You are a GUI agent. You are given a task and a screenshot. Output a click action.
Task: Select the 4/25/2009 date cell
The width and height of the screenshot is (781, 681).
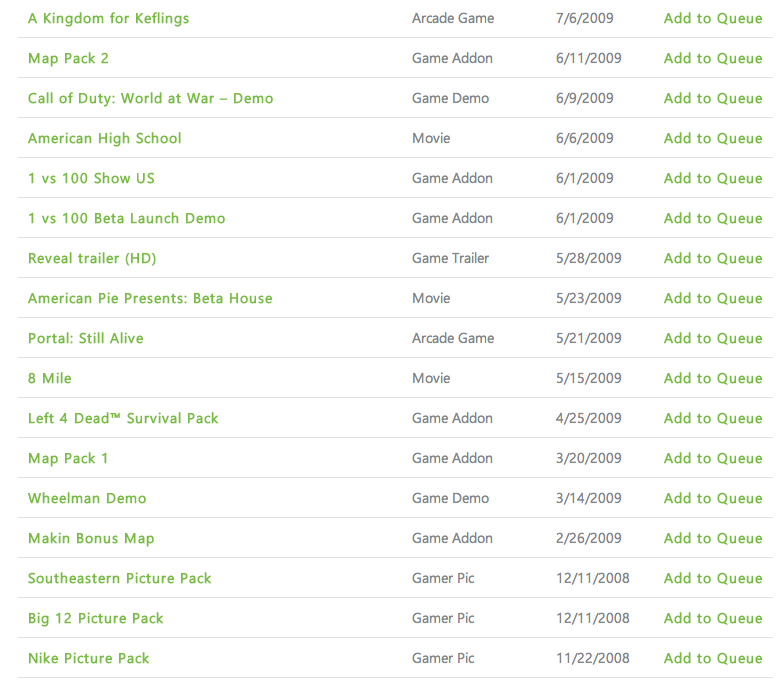[589, 418]
